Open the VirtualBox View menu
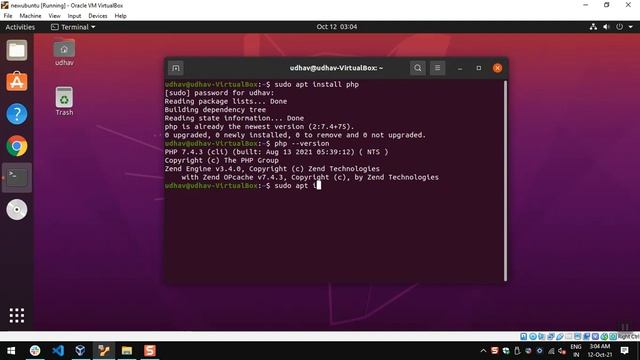Viewport: 640px width, 360px height. point(54,16)
